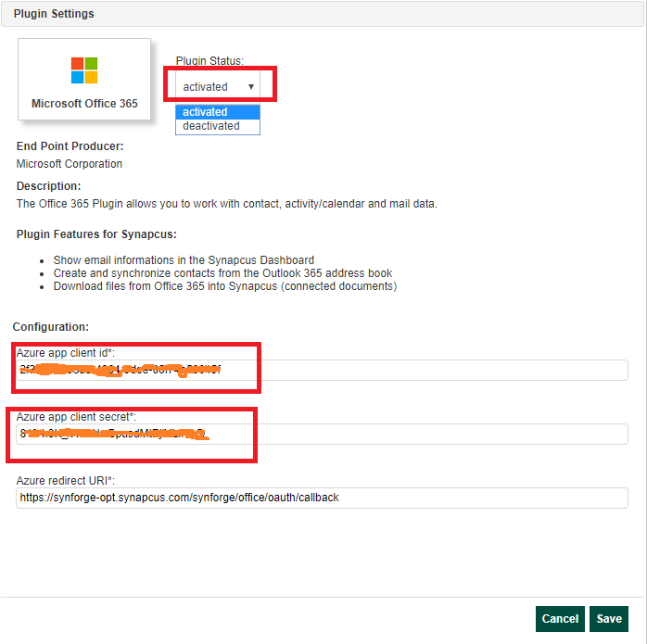
Task: Click the Cancel button
Action: (x=560, y=619)
